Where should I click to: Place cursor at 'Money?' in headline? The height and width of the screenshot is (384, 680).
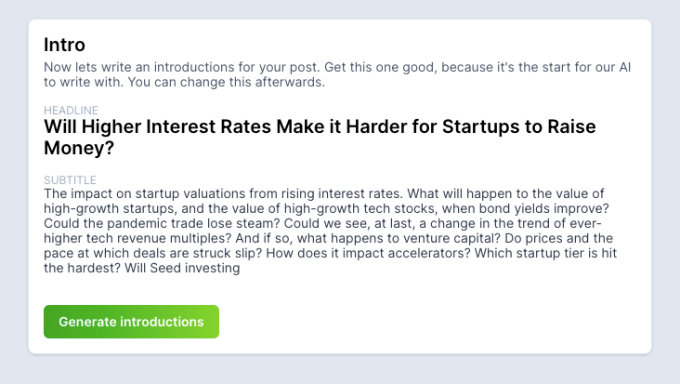[x=79, y=148]
